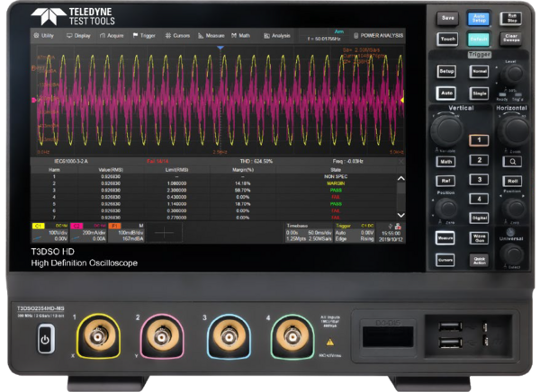
Task: Click the lower USB port
Action: (x=451, y=343)
